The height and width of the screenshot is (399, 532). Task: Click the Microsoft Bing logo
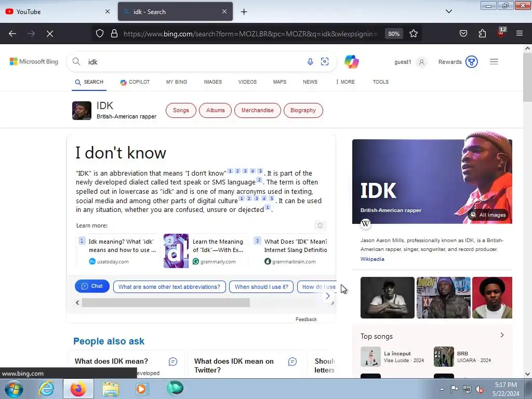point(34,61)
